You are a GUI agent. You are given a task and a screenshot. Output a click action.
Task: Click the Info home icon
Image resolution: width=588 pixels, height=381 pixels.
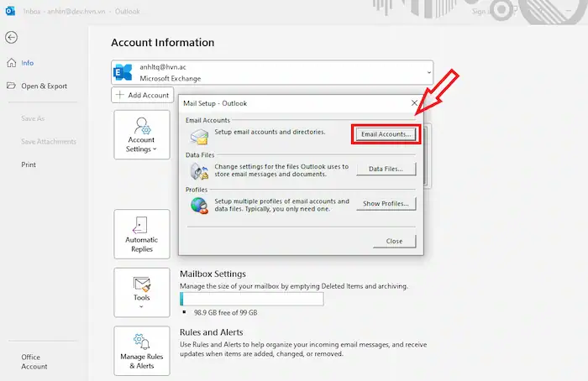[x=12, y=63]
